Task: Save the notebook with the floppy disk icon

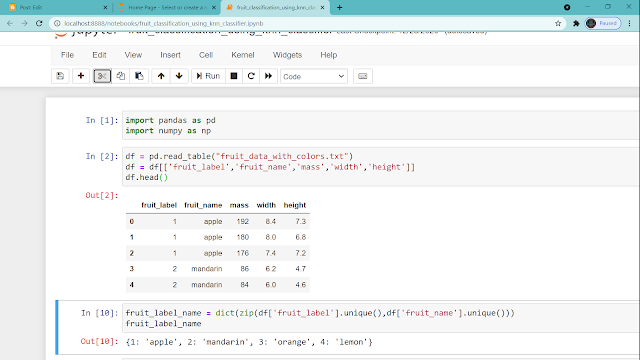Action: 60,76
